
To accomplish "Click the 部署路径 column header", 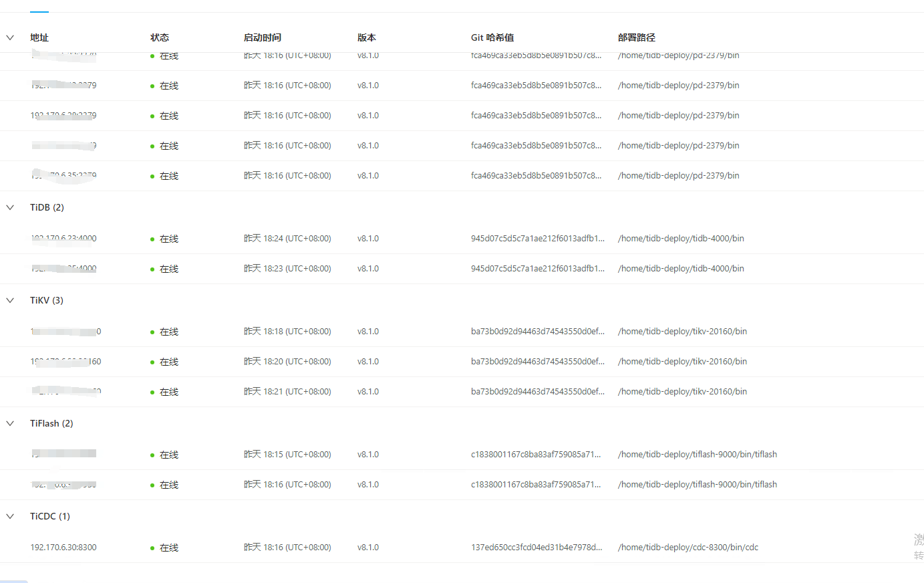I will 637,37.
